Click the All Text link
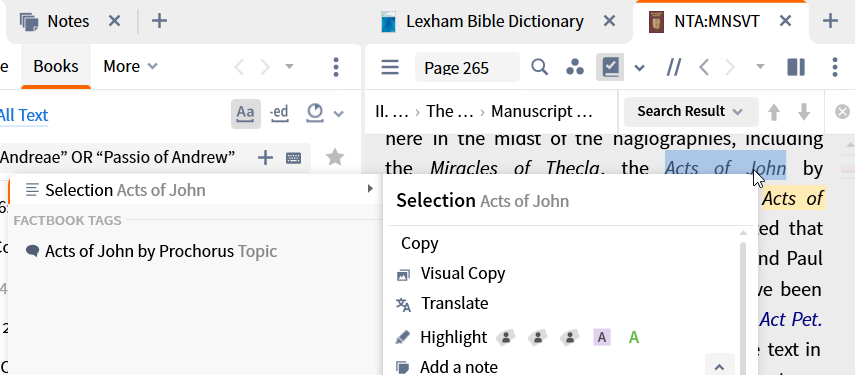 click(x=24, y=115)
